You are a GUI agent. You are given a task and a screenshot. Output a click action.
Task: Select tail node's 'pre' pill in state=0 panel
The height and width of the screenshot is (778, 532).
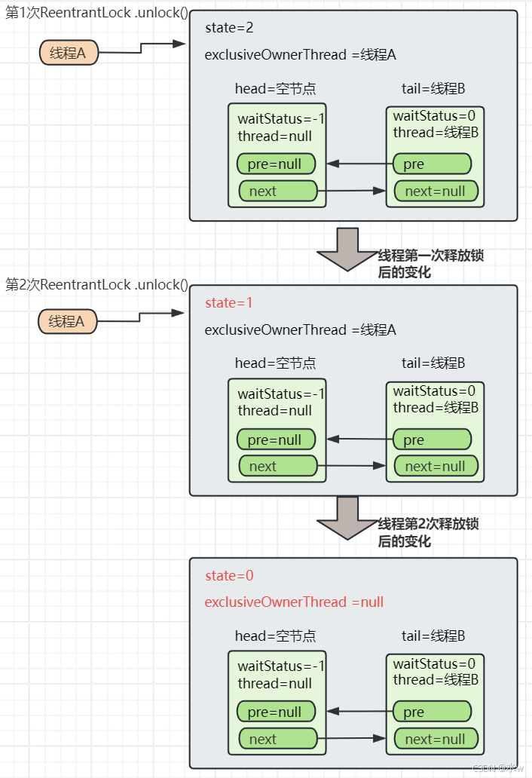[x=433, y=712]
